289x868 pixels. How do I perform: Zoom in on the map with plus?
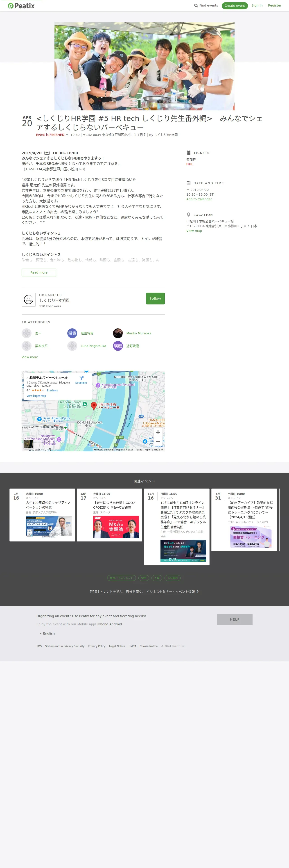[158, 432]
